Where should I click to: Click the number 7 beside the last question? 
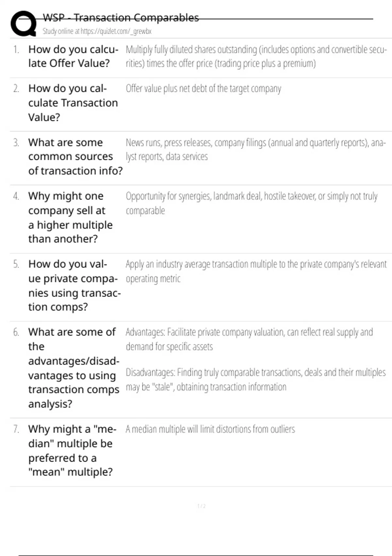pyautogui.click(x=16, y=429)
